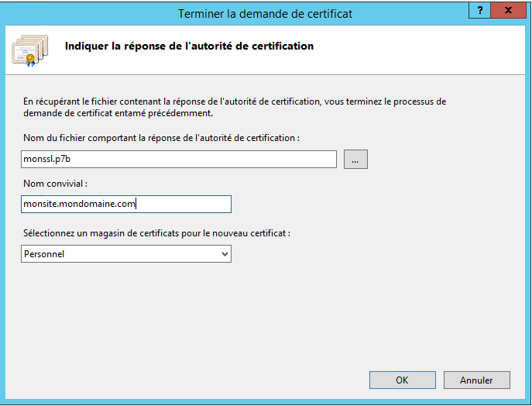Click the 'En récupérant le fichier' description text
Viewport: 532px width, 406px height.
(x=235, y=107)
